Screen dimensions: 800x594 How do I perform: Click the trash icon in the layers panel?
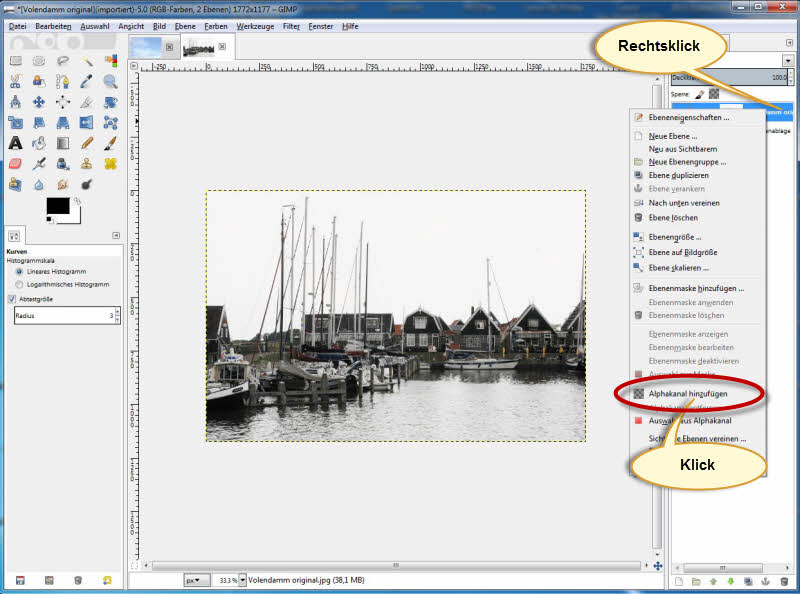point(784,582)
